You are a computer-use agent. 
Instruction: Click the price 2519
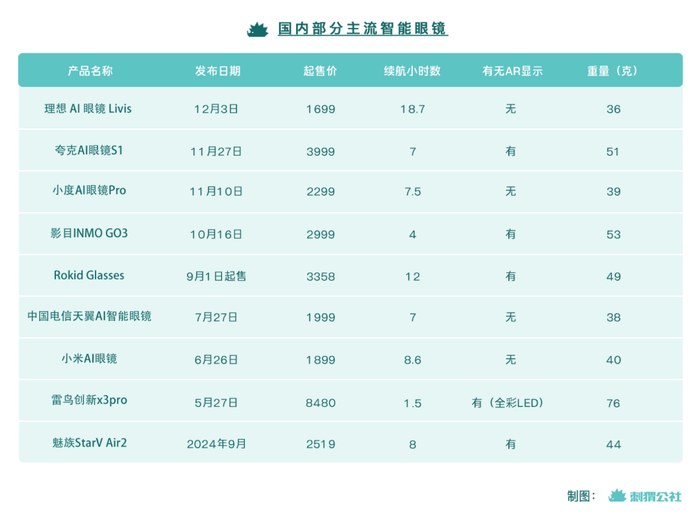tap(321, 444)
